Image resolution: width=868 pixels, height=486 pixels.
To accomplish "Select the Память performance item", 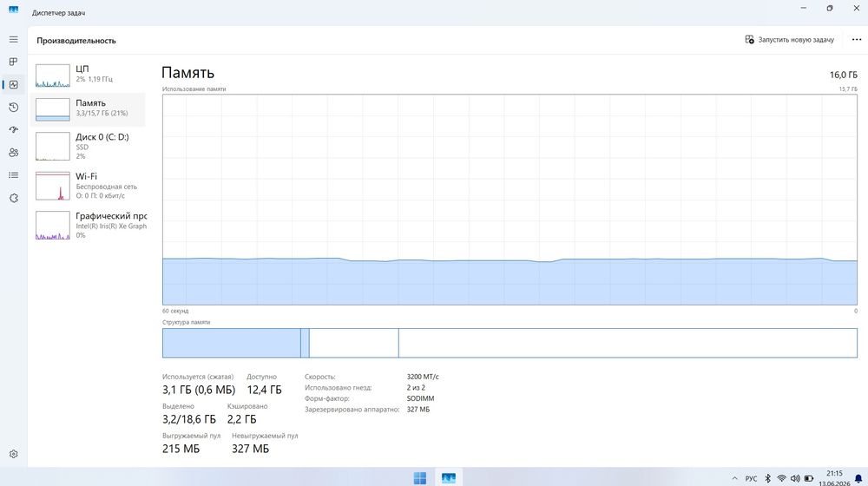I will click(x=89, y=108).
